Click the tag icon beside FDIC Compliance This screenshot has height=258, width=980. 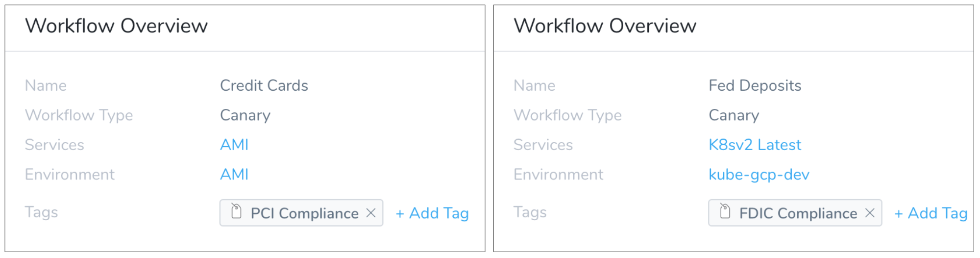tap(725, 211)
